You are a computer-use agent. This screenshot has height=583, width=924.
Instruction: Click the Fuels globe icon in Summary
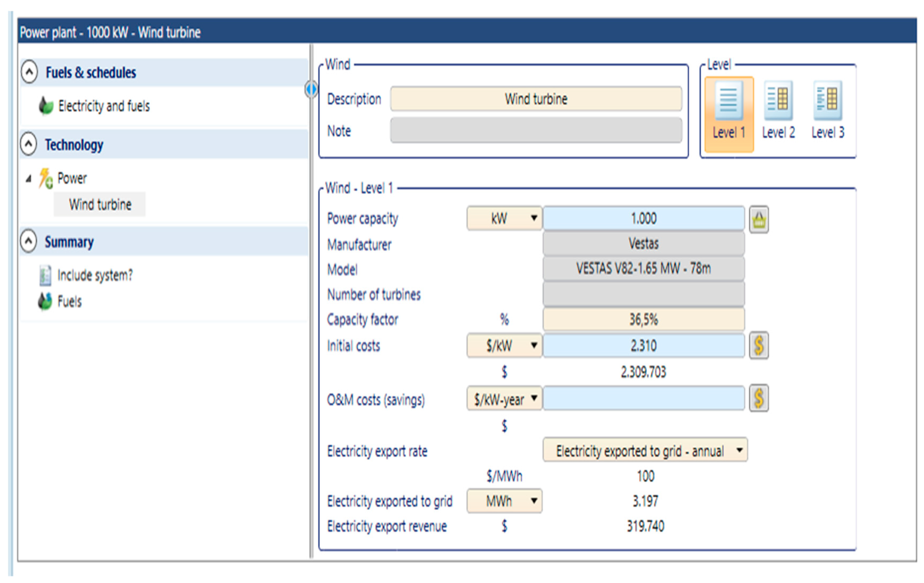click(45, 301)
